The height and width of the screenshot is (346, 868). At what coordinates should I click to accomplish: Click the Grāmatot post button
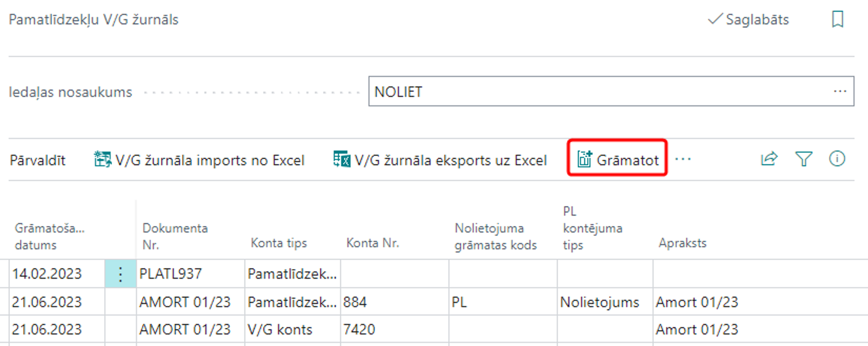tap(618, 160)
